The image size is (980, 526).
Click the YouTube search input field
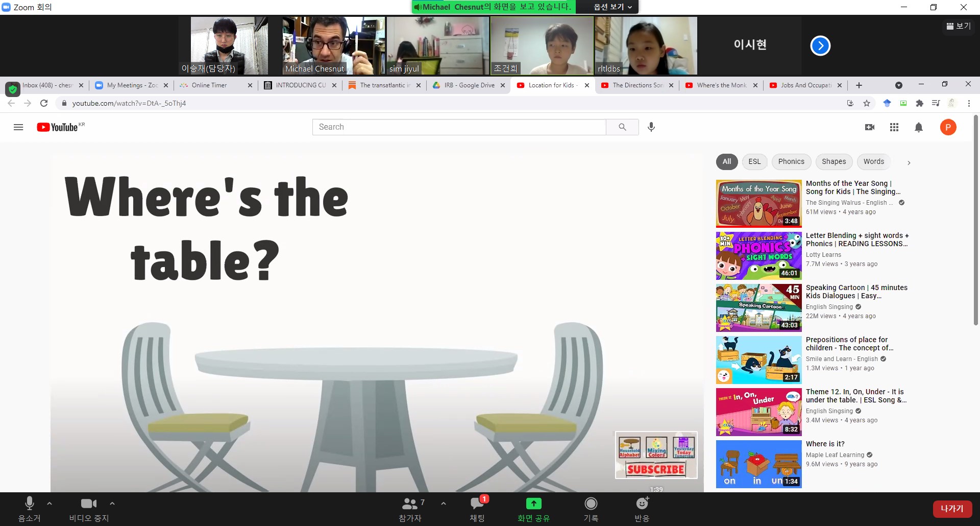[459, 127]
